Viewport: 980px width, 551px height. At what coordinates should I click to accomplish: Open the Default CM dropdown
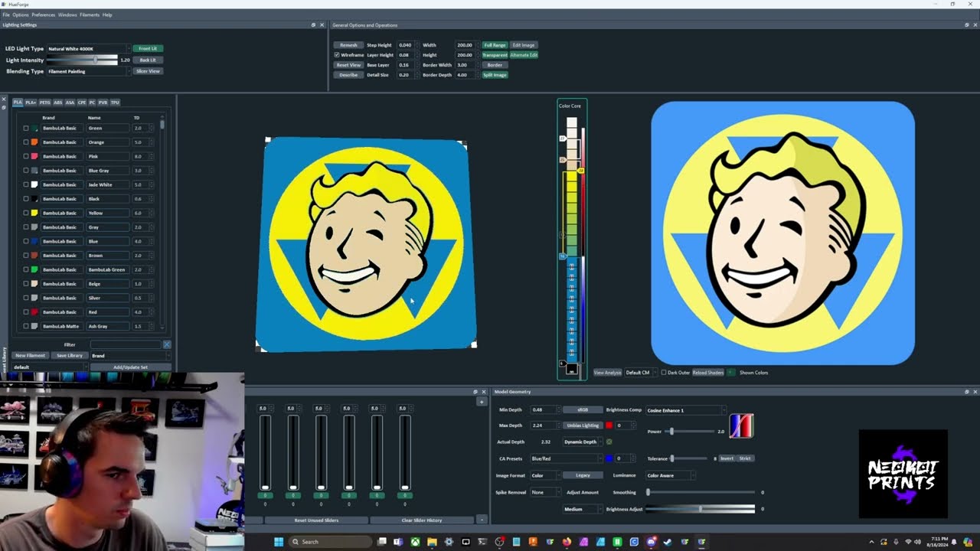(639, 373)
